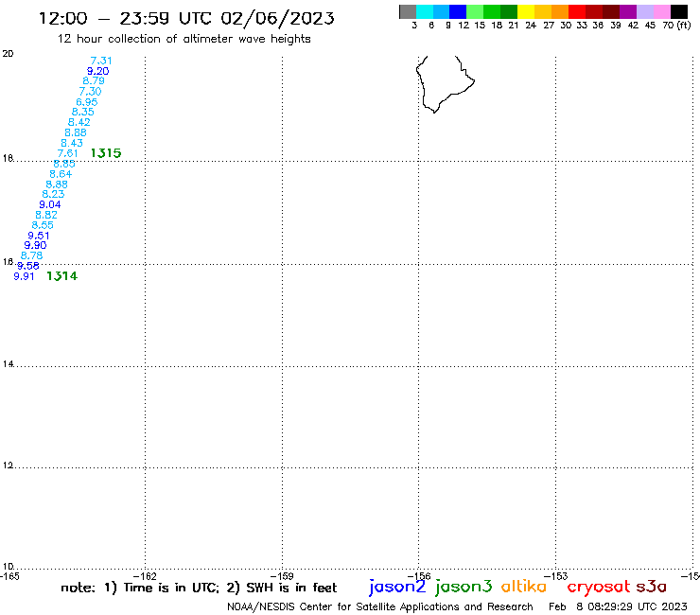Image resolution: width=700 pixels, height=615 pixels.
Task: Click the wave height value 8.42
Action: tap(79, 122)
